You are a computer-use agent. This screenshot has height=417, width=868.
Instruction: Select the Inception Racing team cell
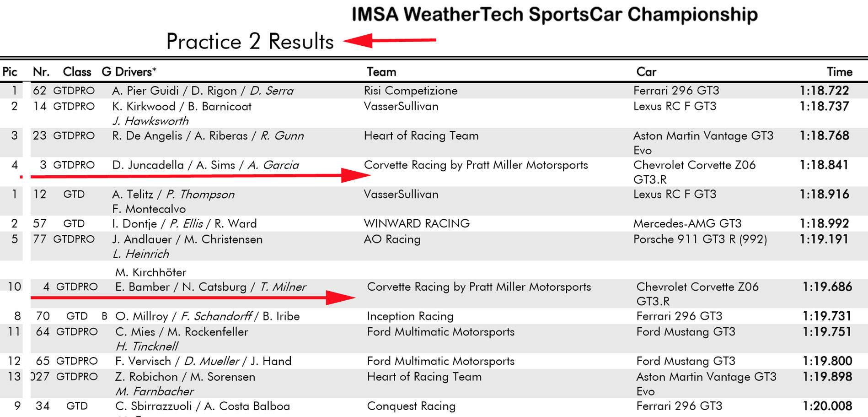pos(410,316)
